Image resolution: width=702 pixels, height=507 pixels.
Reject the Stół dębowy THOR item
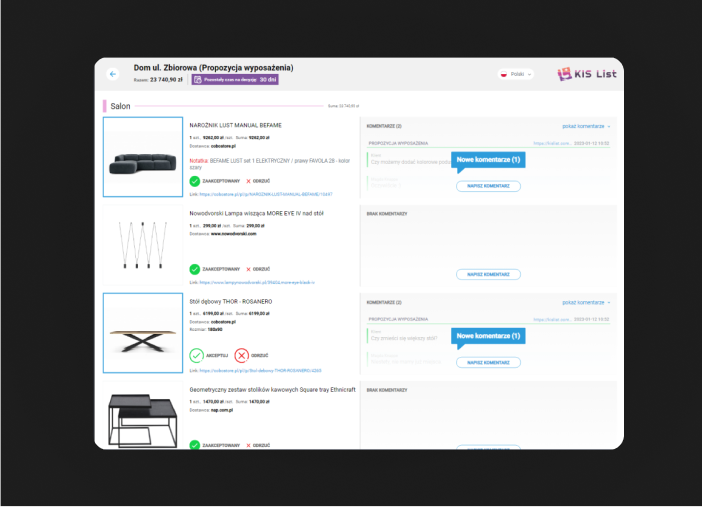click(x=251, y=356)
